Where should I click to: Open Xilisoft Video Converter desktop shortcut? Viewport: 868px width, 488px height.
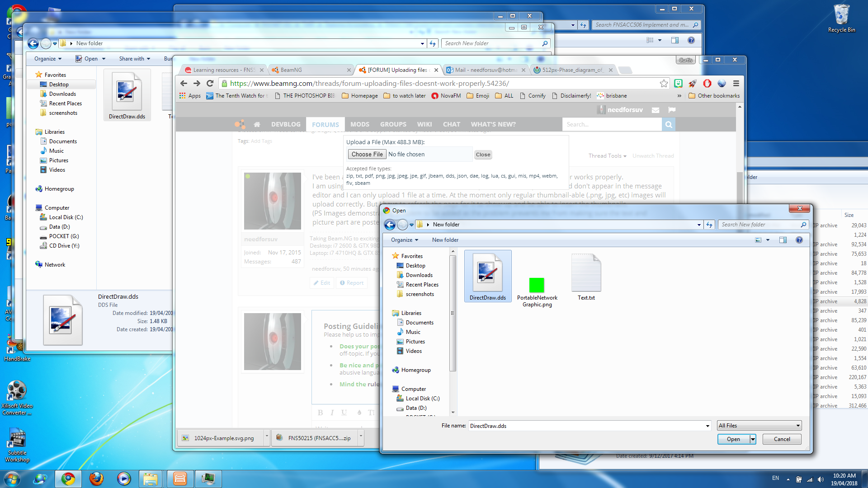coord(17,398)
